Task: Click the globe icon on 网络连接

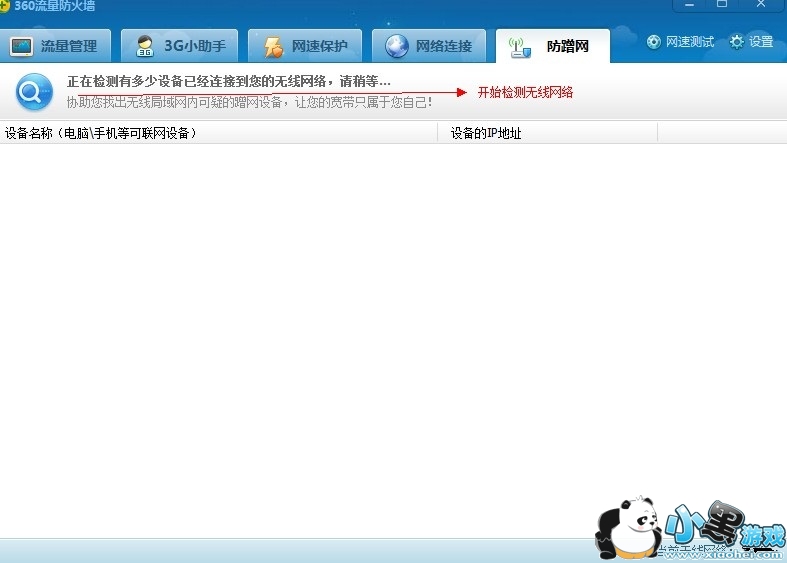Action: pyautogui.click(x=397, y=46)
